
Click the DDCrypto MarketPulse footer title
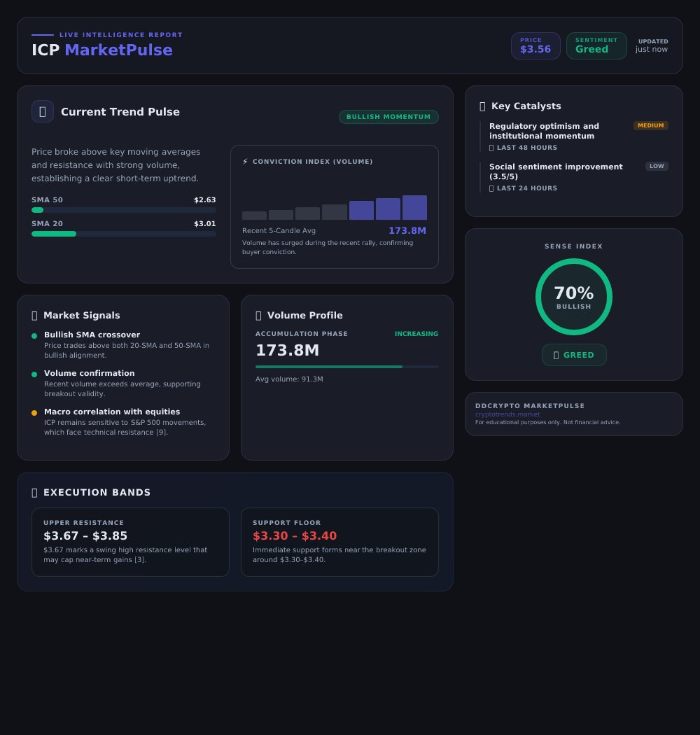[x=530, y=406]
